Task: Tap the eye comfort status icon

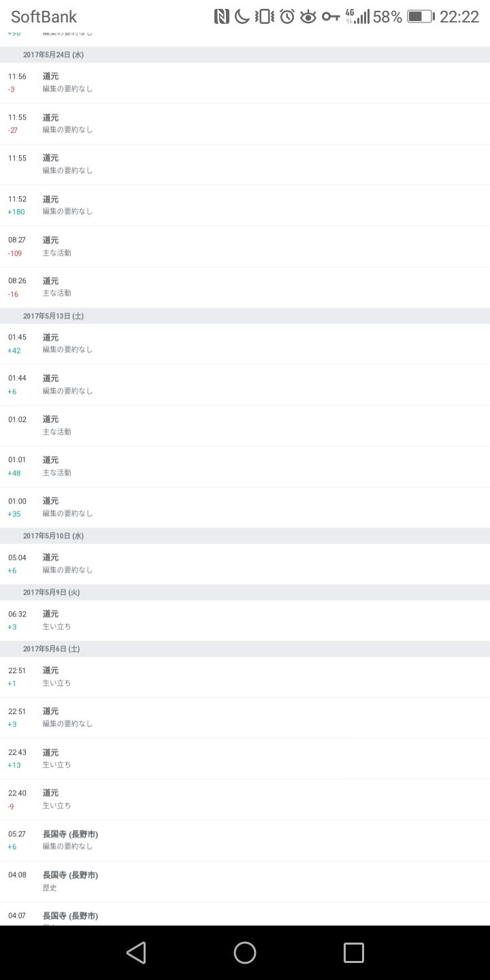Action: [x=308, y=17]
